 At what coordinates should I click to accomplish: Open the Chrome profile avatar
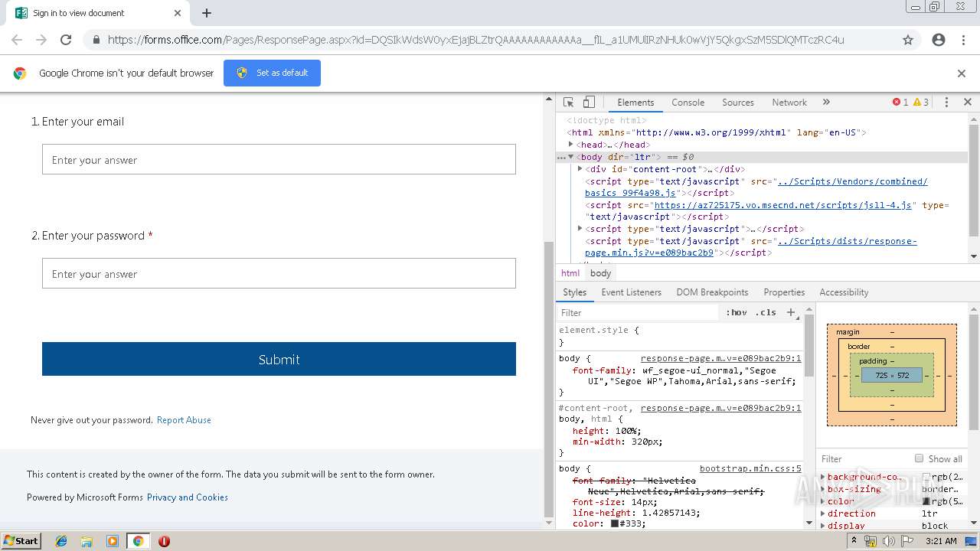tap(939, 40)
